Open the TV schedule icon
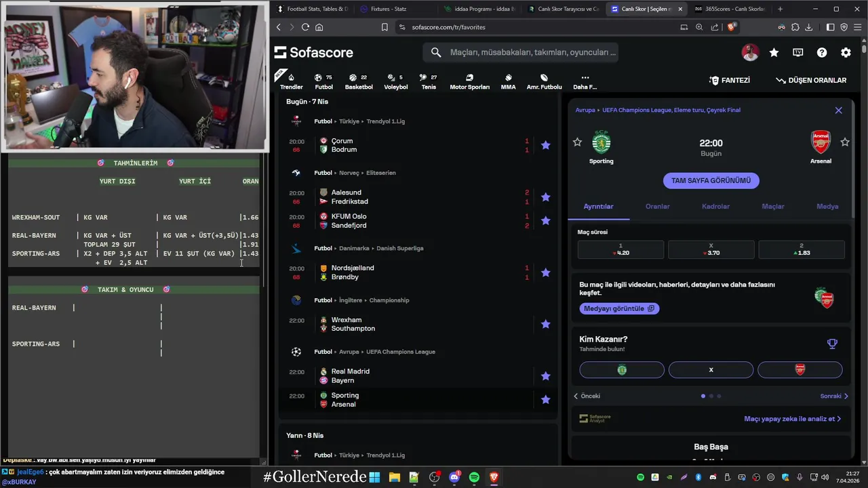Screen dimensions: 868x488 coord(798,52)
